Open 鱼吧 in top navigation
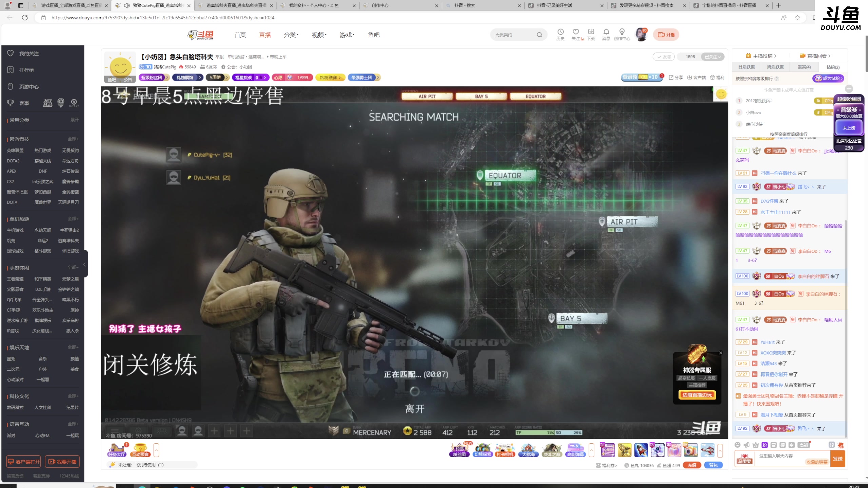This screenshot has height=488, width=868. pyautogui.click(x=374, y=35)
